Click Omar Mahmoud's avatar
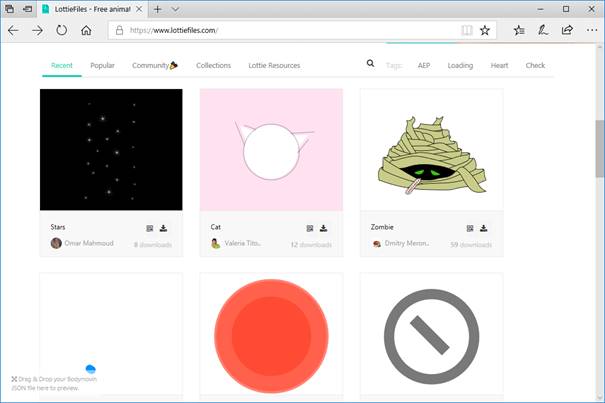This screenshot has height=403, width=605. coord(56,243)
